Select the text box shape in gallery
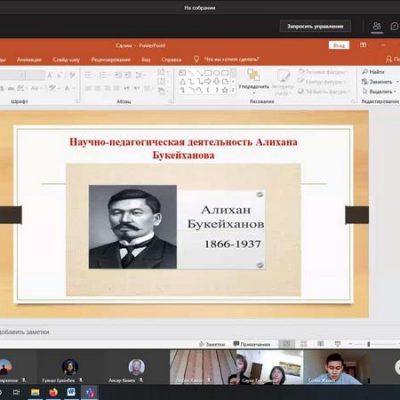This screenshot has width=400, height=400. 182,73
